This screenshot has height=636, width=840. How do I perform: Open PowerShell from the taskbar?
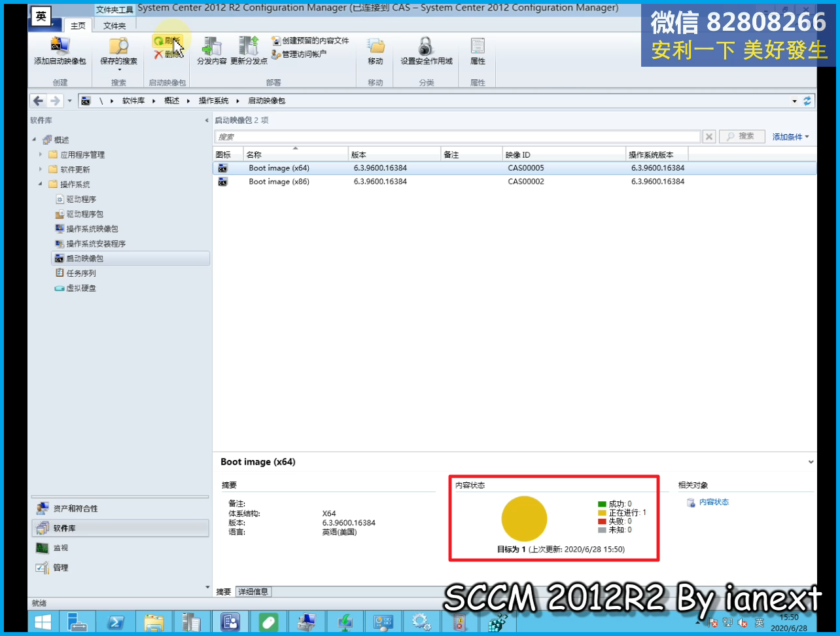(116, 622)
